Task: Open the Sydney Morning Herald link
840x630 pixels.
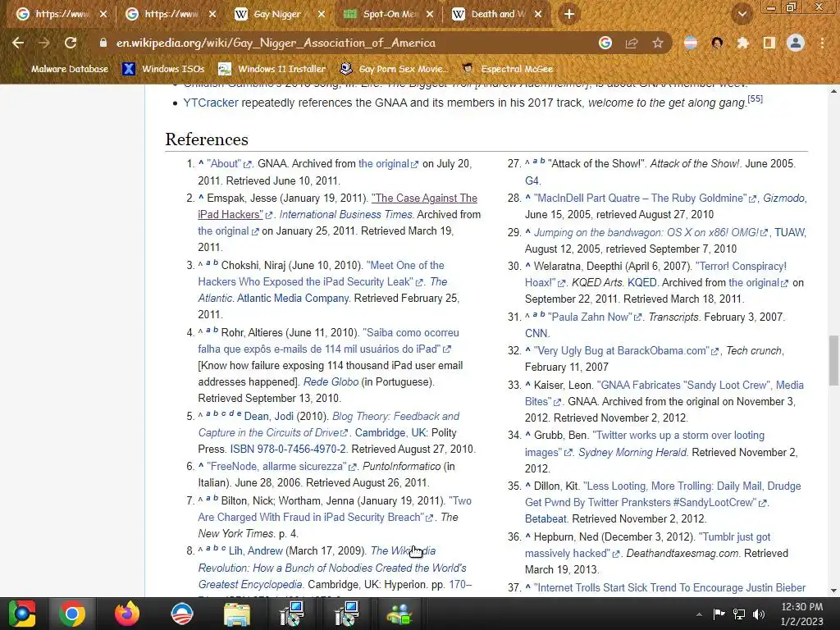Action: tap(632, 452)
